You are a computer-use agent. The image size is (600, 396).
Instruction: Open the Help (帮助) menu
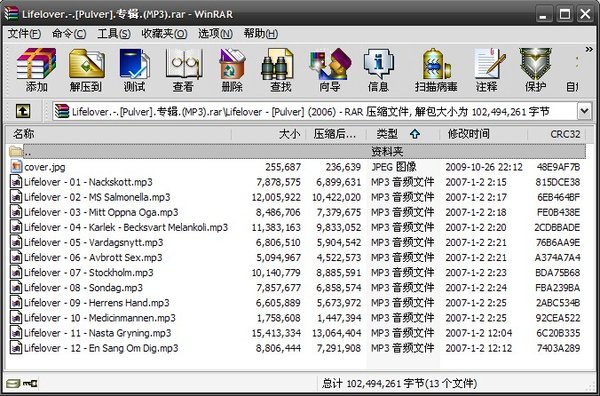261,34
